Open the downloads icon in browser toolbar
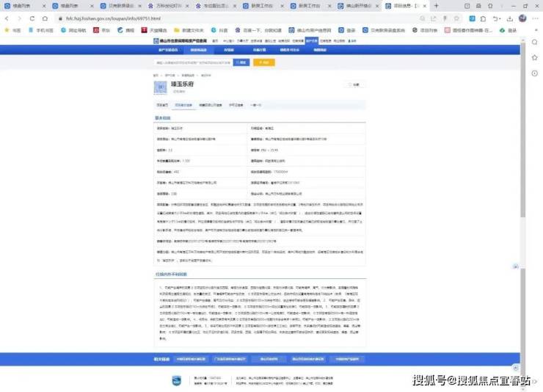Image resolution: width=543 pixels, height=392 pixels. click(509, 18)
